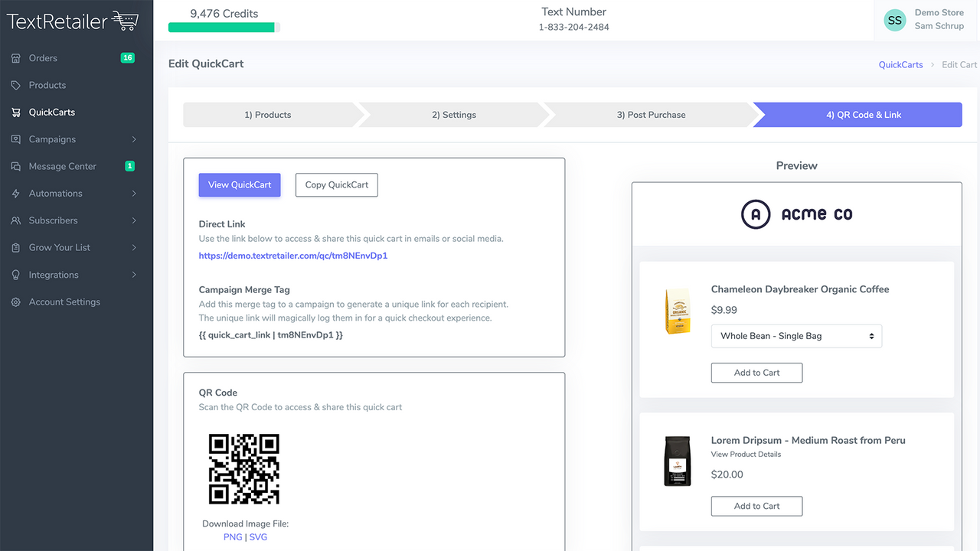Go to step 3) Post Purchase
The image size is (980, 551).
point(651,115)
